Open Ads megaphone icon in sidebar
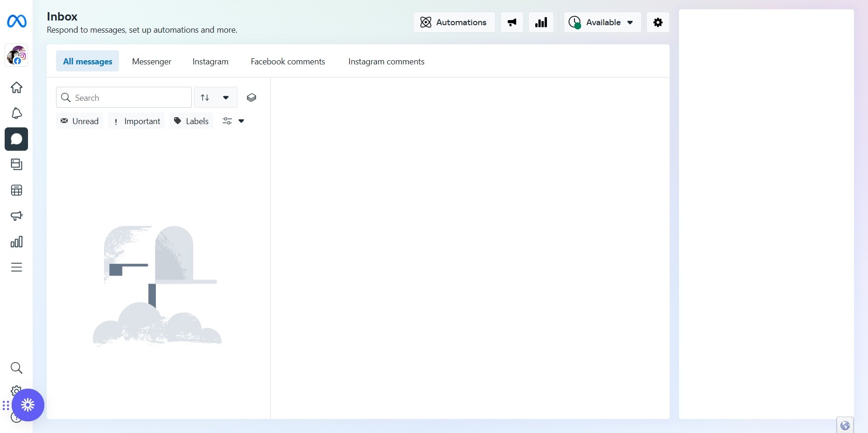 [16, 216]
